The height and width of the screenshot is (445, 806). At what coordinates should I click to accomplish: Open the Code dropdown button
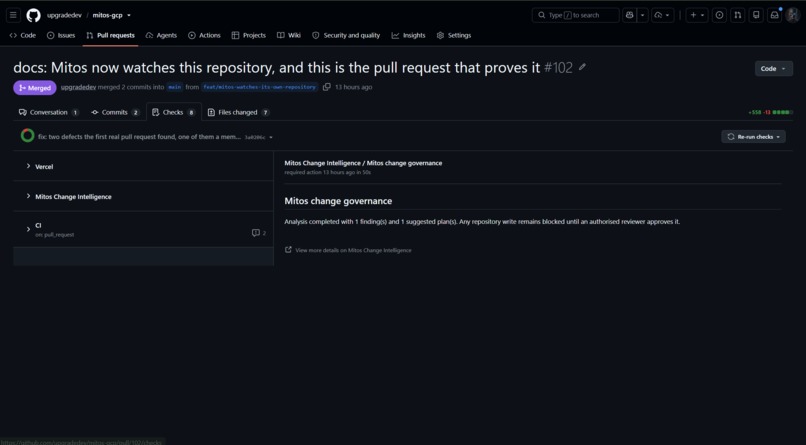coord(773,68)
